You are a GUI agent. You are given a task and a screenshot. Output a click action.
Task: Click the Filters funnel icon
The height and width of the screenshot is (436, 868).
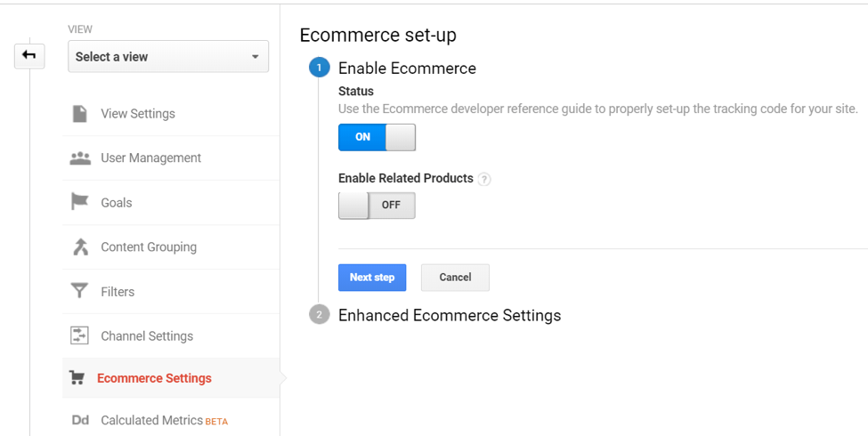(x=80, y=291)
